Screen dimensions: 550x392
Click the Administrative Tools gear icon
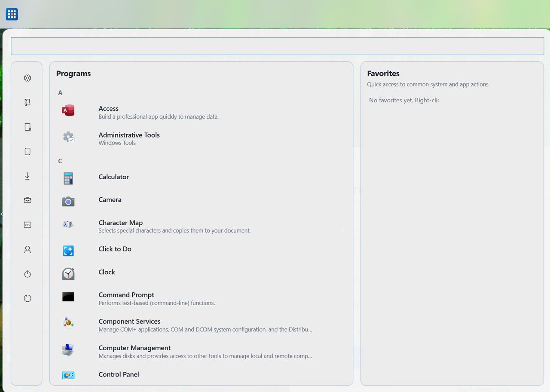[x=68, y=137]
